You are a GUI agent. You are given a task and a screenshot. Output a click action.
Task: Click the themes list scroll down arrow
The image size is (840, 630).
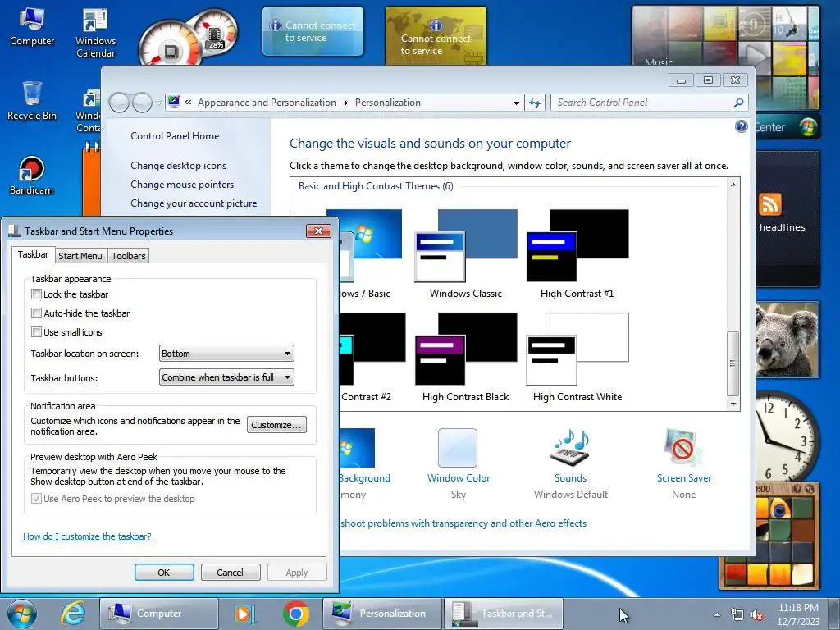click(x=733, y=404)
